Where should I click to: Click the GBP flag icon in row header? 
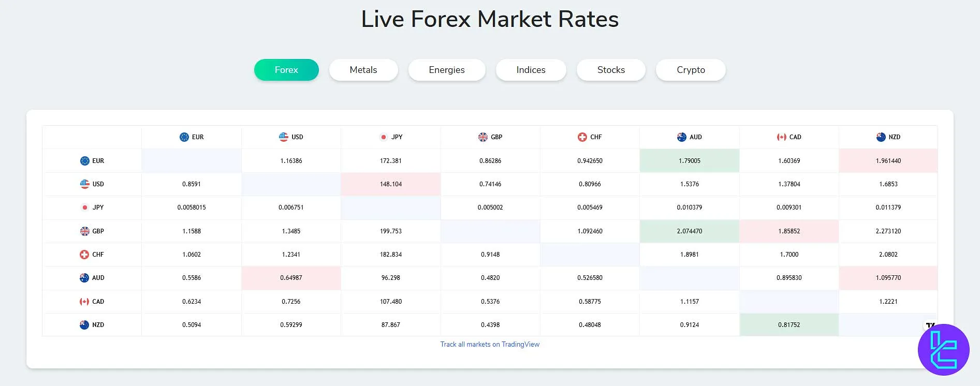(x=85, y=231)
